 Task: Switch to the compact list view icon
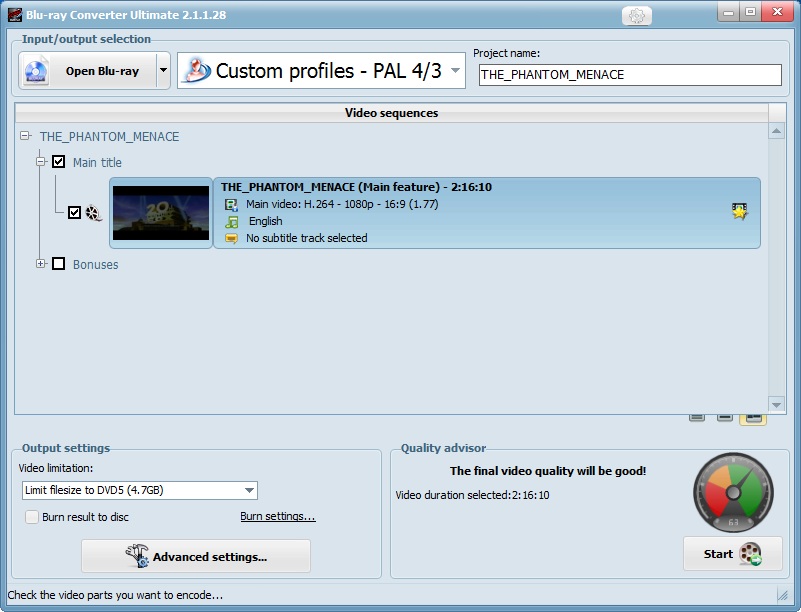(697, 418)
